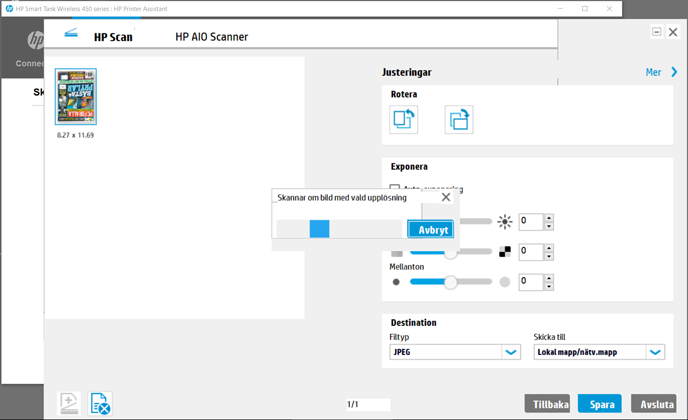688x420 pixels.
Task: Close the HP Scan panel
Action: point(673,32)
